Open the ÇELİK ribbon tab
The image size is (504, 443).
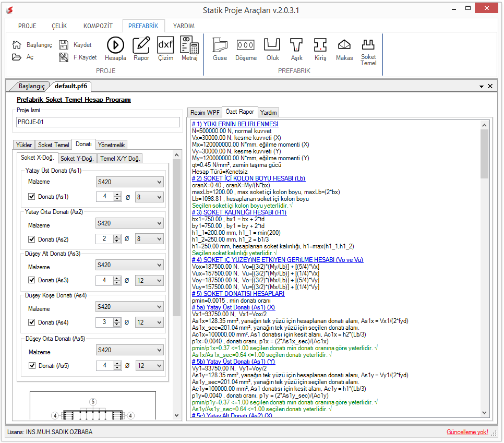59,26
